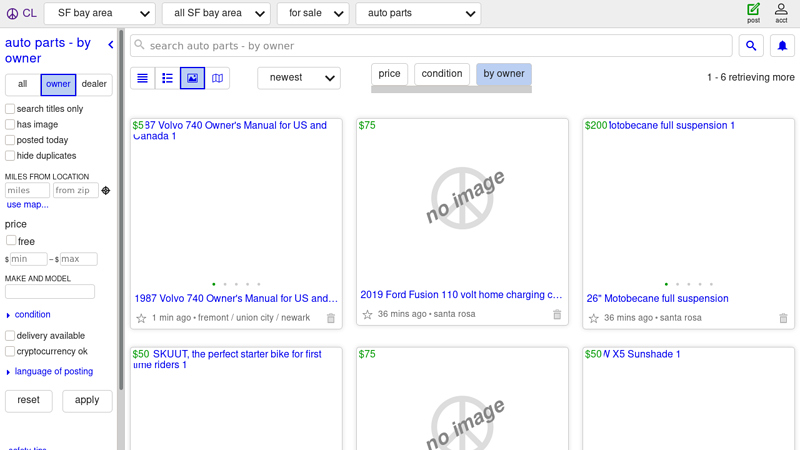
Task: Focus the max price field
Action: pos(79,259)
